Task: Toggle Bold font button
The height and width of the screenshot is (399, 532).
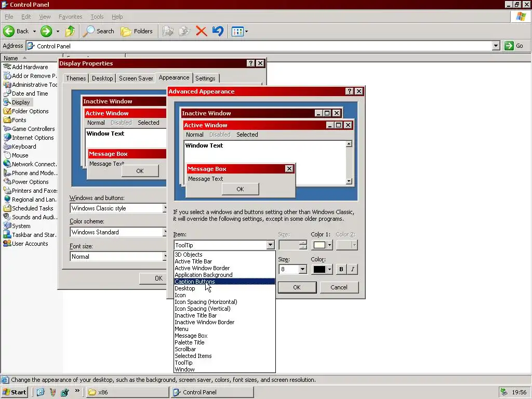Action: 341,270
